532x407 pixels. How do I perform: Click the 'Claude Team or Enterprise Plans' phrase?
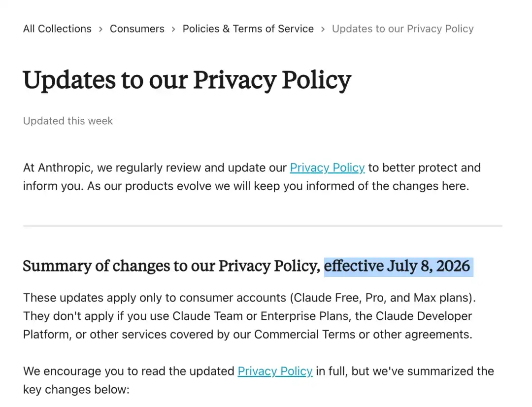(x=261, y=316)
